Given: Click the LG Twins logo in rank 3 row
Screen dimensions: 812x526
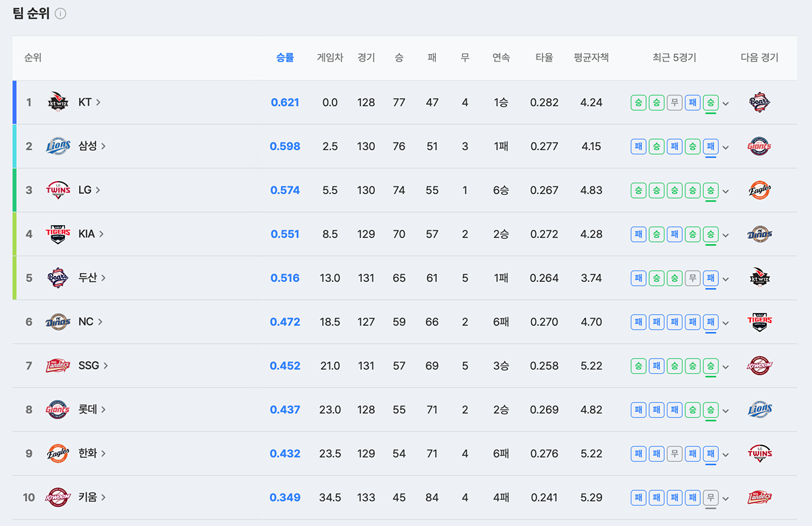Looking at the screenshot, I should coord(58,190).
